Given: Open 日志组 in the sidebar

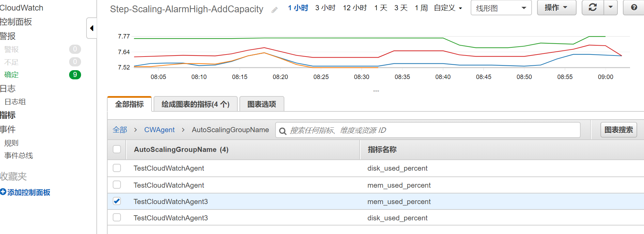Looking at the screenshot, I should click(15, 102).
